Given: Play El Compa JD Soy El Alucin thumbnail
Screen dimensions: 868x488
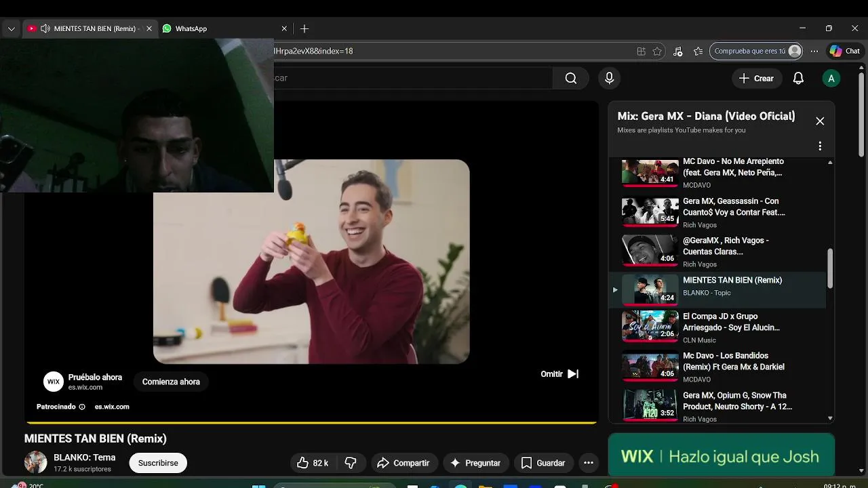Looking at the screenshot, I should 650,327.
